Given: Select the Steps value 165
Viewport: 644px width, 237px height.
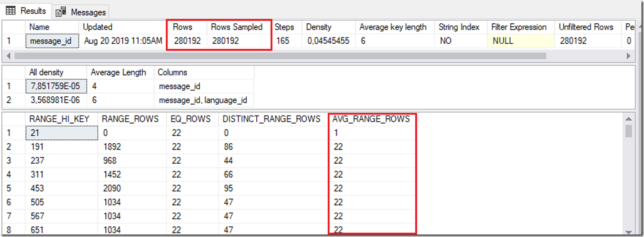Looking at the screenshot, I should 287,41.
